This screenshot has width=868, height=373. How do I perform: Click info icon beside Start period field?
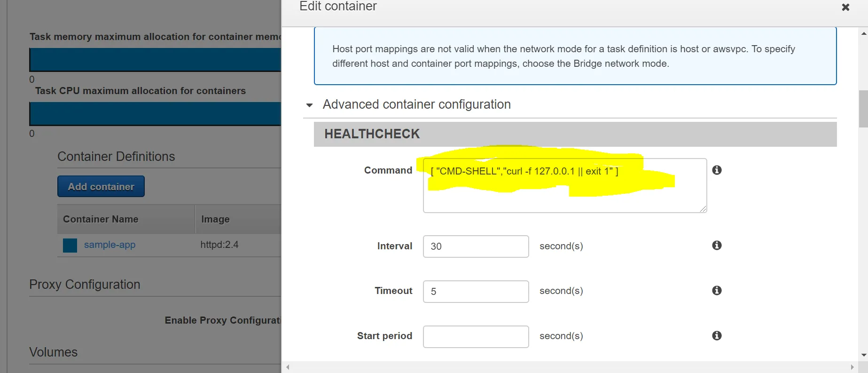click(x=717, y=336)
